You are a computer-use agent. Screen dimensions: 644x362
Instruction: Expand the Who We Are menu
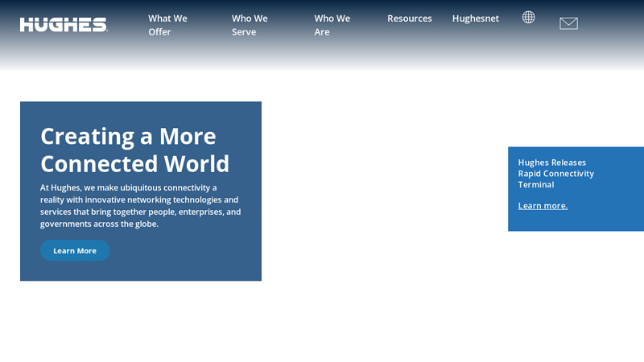[332, 24]
